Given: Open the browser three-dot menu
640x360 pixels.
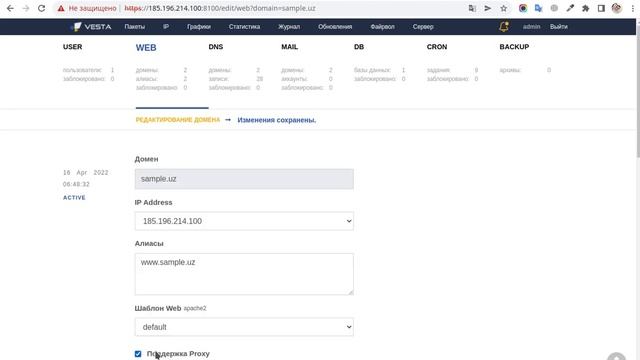Looking at the screenshot, I should tap(633, 8).
